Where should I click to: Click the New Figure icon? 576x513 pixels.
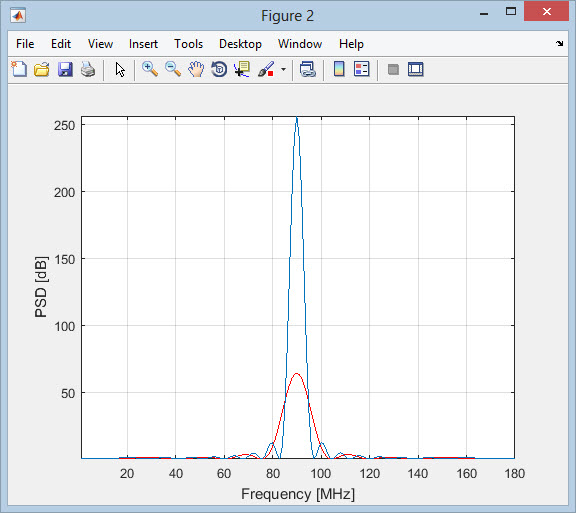(19, 69)
